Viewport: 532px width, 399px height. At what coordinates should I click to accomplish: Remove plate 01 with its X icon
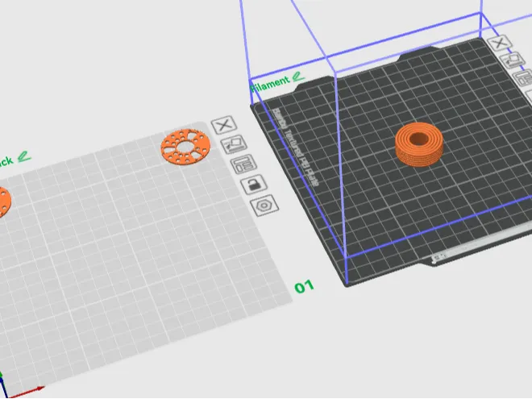point(224,125)
